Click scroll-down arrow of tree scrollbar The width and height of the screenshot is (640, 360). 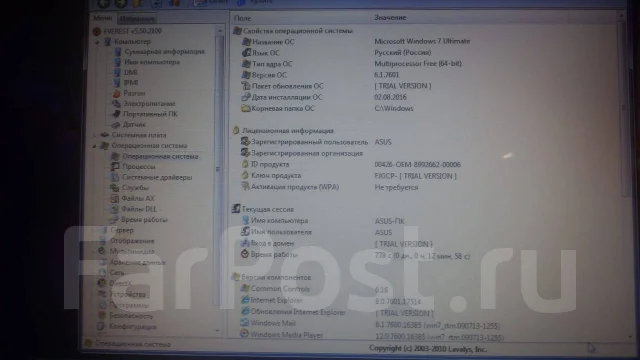tap(218, 331)
